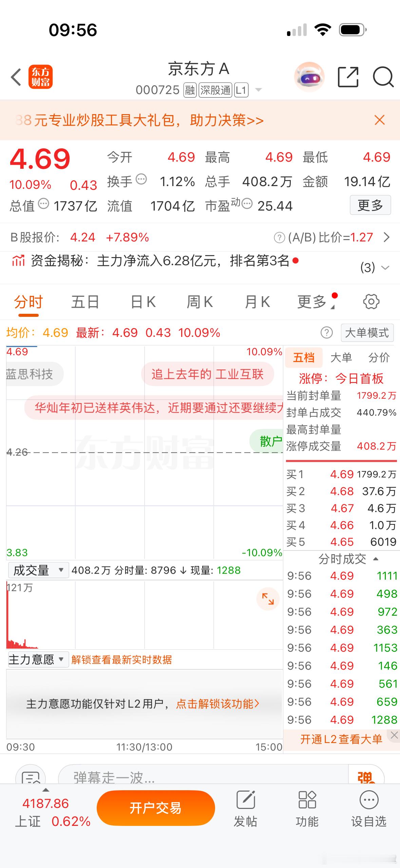The height and width of the screenshot is (868, 400).
Task: Tap the 买1 4.69 order row
Action: (x=341, y=474)
